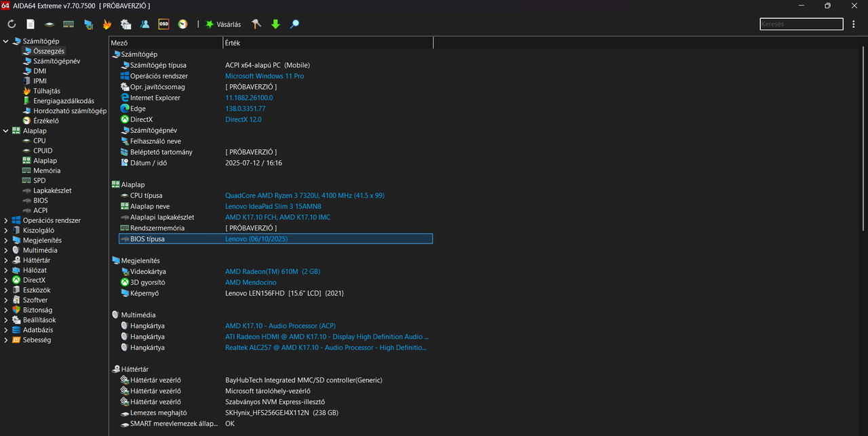Image resolution: width=868 pixels, height=436 pixels.
Task: Open Realtek ALC257 audio link
Action: pyautogui.click(x=327, y=347)
